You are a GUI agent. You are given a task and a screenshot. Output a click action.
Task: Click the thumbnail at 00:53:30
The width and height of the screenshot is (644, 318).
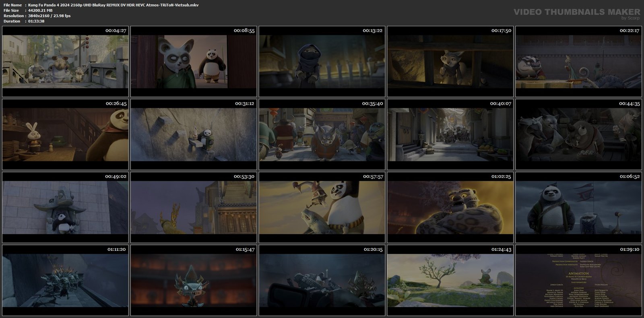[194, 207]
